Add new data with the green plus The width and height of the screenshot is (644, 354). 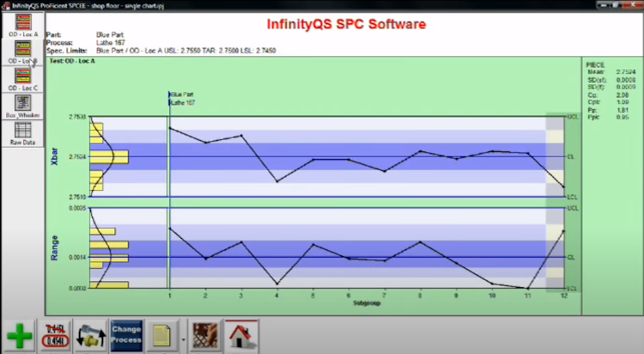19,336
